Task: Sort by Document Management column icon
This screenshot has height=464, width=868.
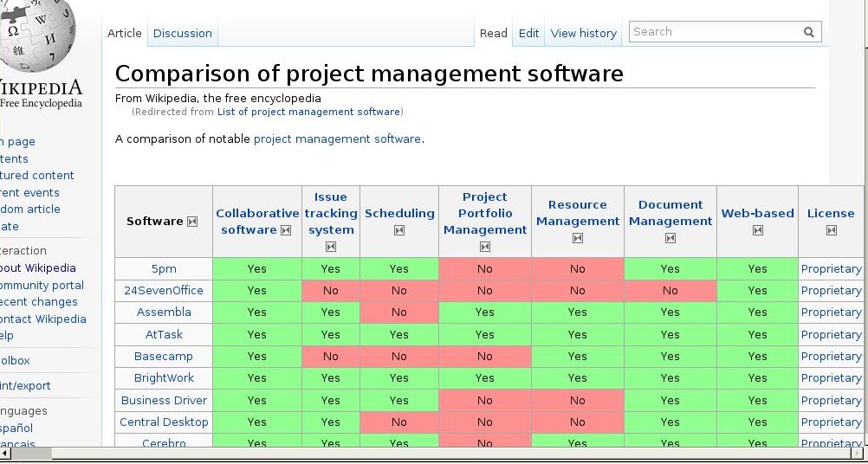Action: [670, 238]
